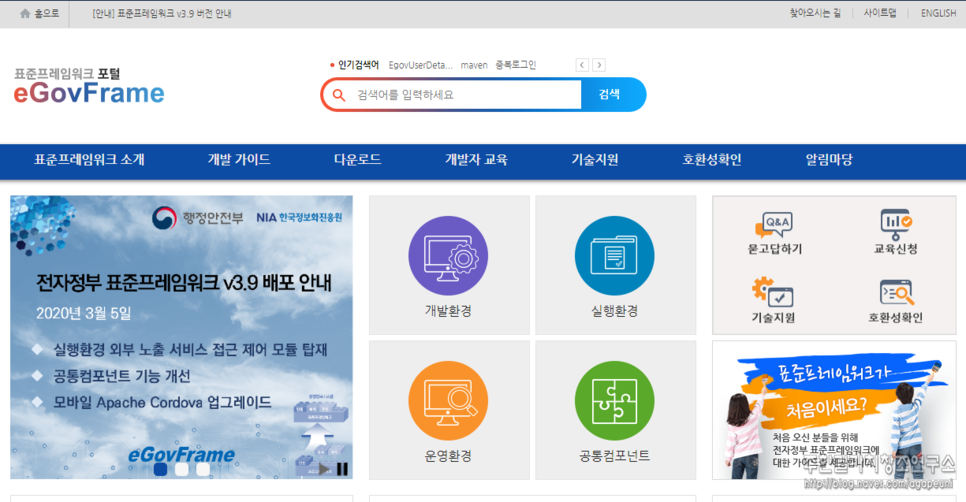Open 묻고답하기 Q&A icon
The width and height of the screenshot is (966, 502).
(x=774, y=225)
